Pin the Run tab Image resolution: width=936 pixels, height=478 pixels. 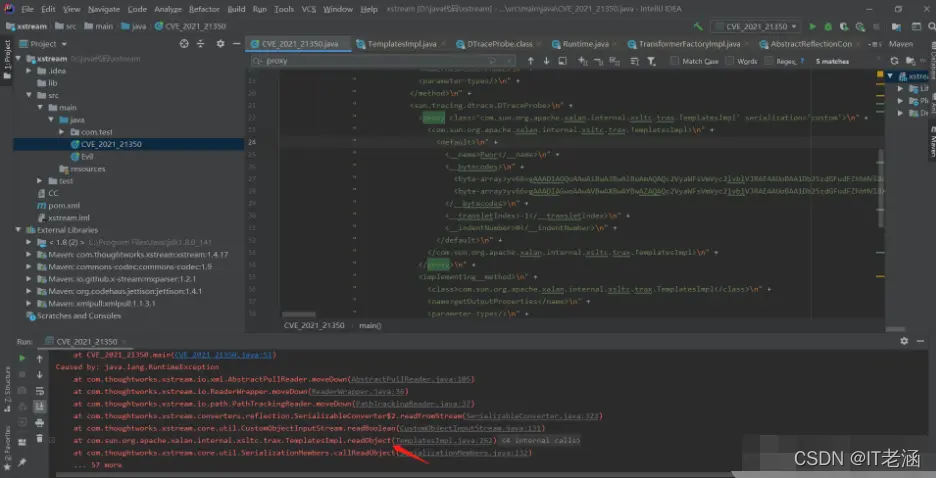click(x=22, y=462)
